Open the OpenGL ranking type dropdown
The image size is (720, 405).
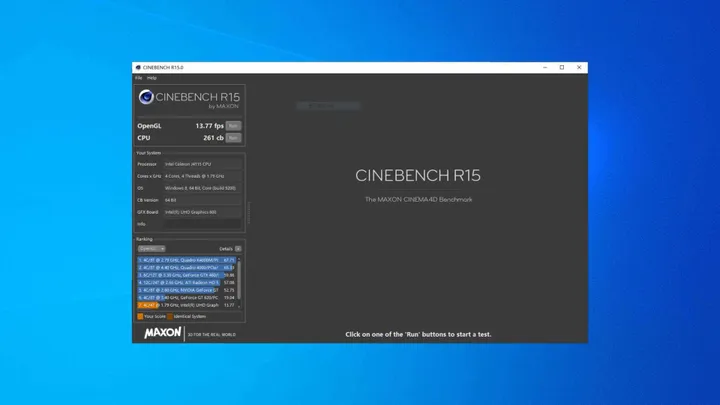click(152, 248)
